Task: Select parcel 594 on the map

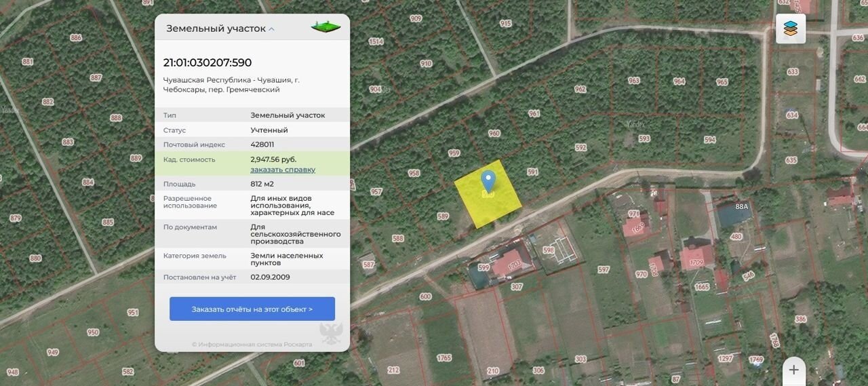Action: [x=709, y=140]
